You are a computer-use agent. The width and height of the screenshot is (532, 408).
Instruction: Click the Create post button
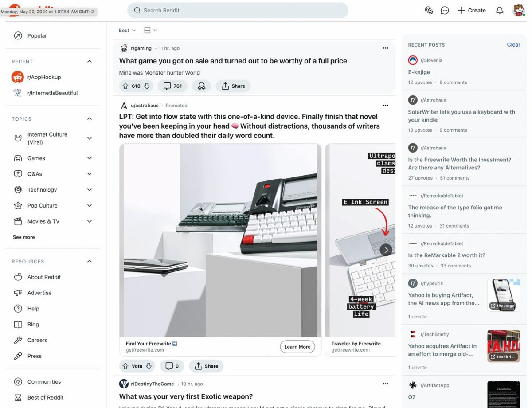pyautogui.click(x=471, y=10)
